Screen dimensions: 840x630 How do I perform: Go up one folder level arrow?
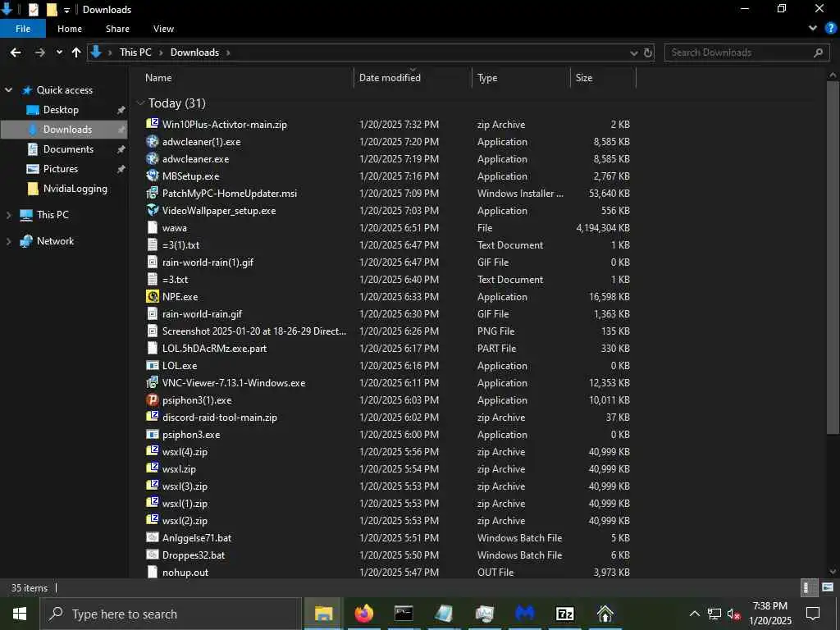[x=76, y=52]
